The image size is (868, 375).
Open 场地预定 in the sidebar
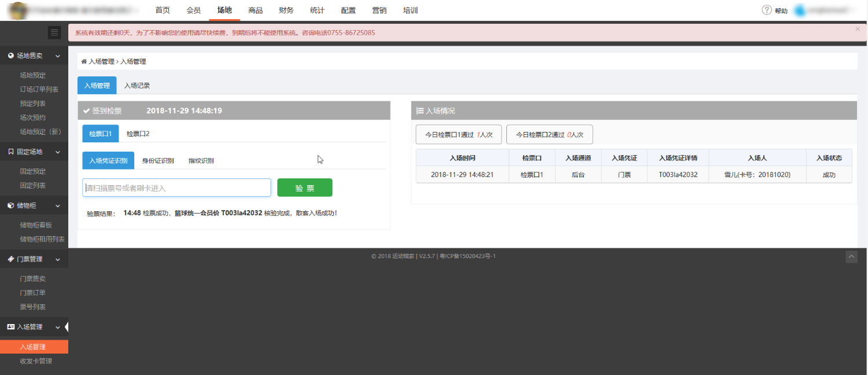[x=33, y=75]
